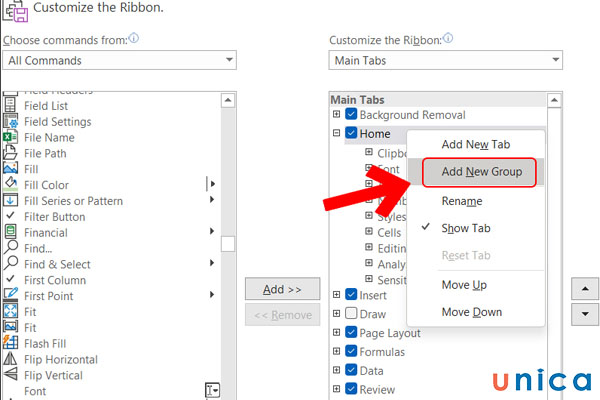Open the Main Tabs ribbon dropdown
Screen dimensions: 600x400
point(445,60)
